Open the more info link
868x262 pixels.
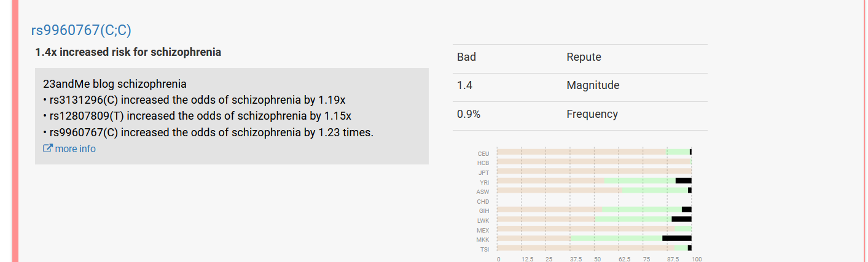point(75,148)
